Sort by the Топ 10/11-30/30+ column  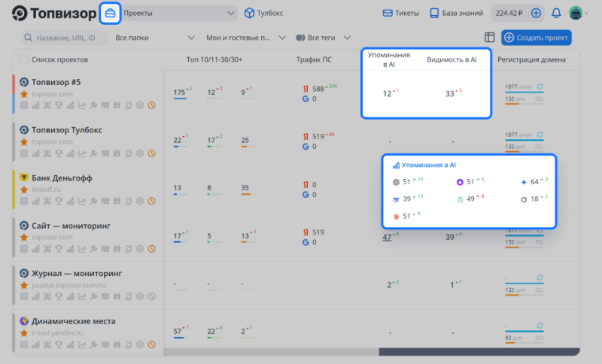coord(214,59)
